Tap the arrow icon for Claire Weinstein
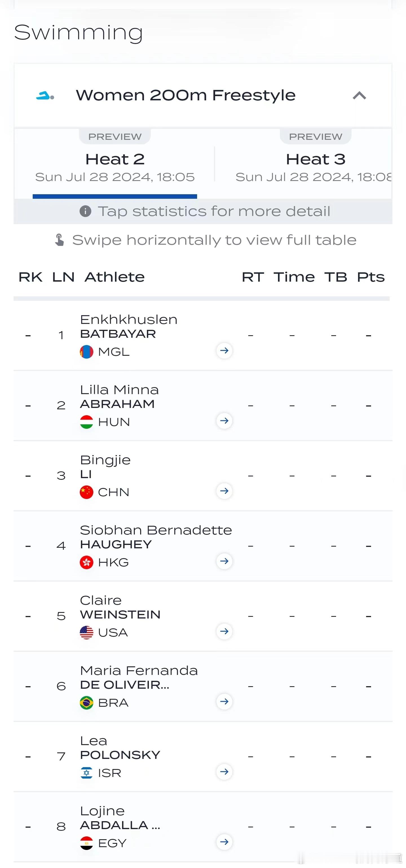Viewport: 406px width, 868px height. point(224,631)
